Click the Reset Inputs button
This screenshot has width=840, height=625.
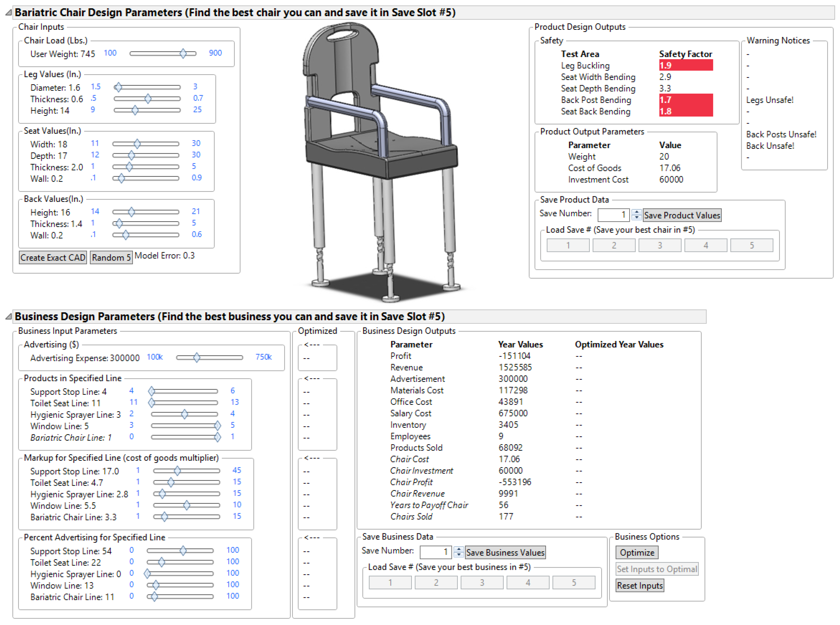[x=640, y=586]
